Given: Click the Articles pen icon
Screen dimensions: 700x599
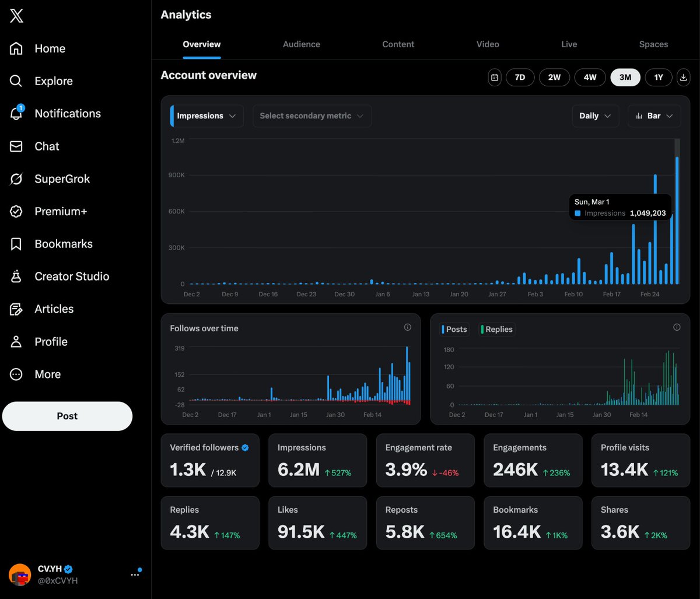Looking at the screenshot, I should point(16,309).
